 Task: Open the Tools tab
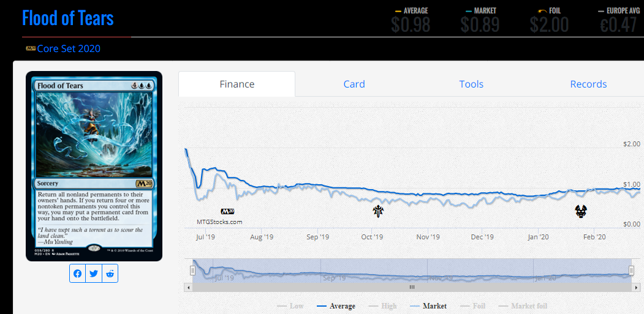pos(471,84)
